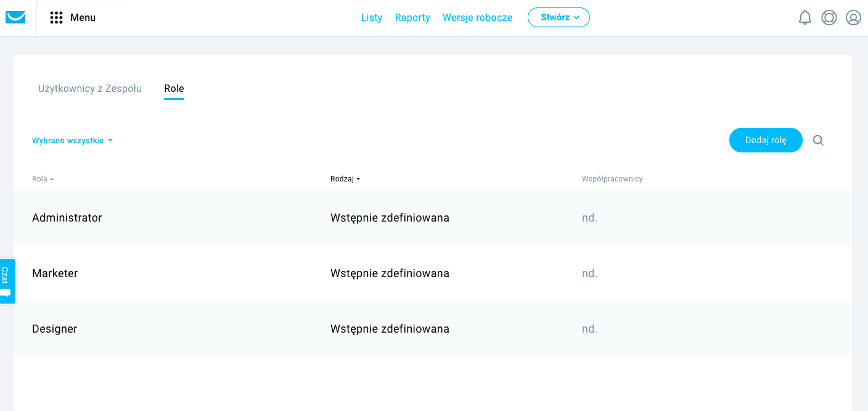The height and width of the screenshot is (411, 868).
Task: Click the Menu label text
Action: point(83,17)
